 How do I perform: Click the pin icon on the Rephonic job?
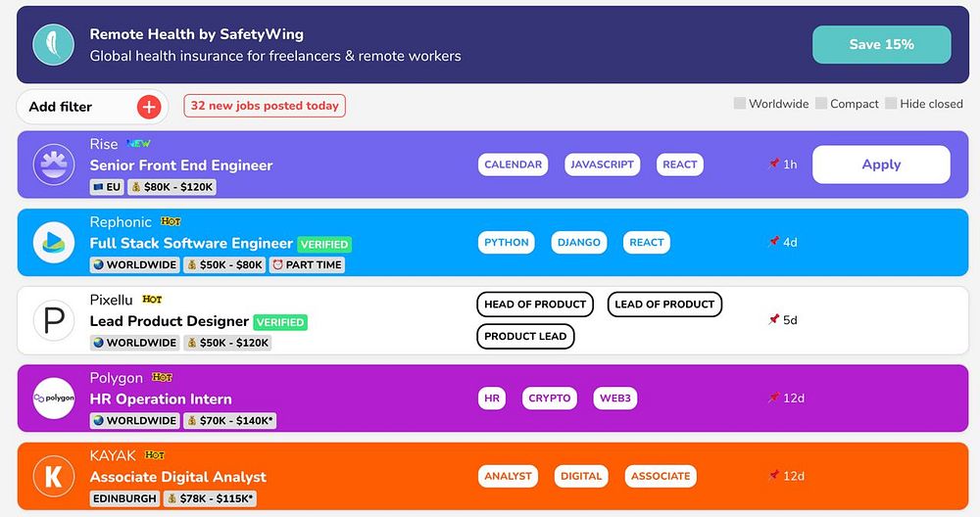(x=774, y=242)
